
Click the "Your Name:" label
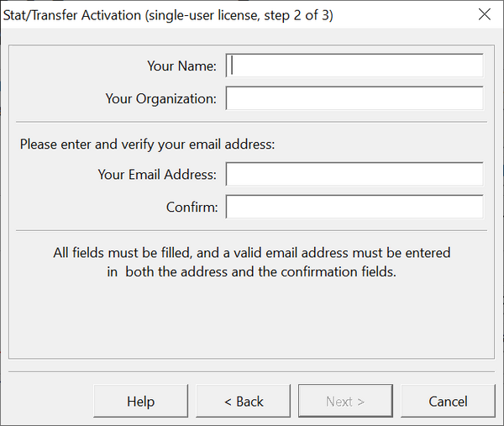(181, 66)
